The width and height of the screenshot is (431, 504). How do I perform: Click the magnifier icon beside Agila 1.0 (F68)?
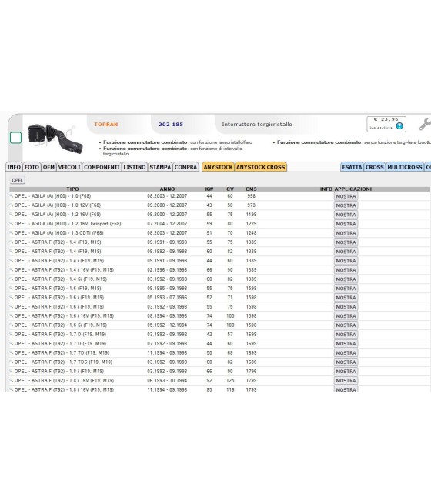pos(12,196)
